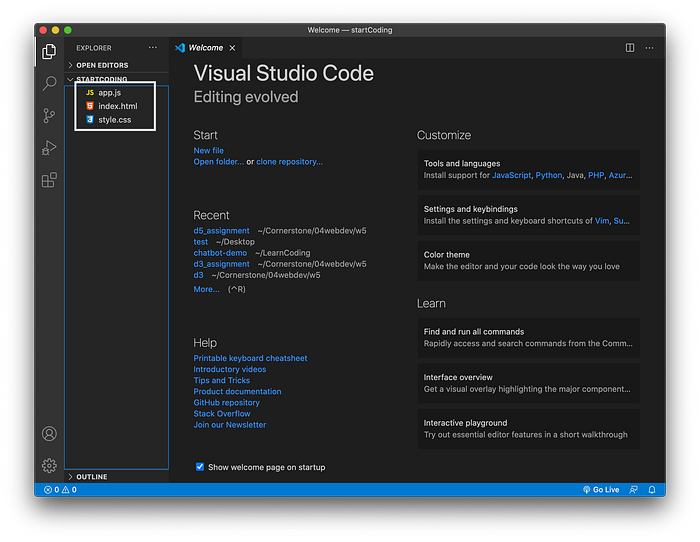
Task: Click the split editor icon
Action: coord(629,48)
